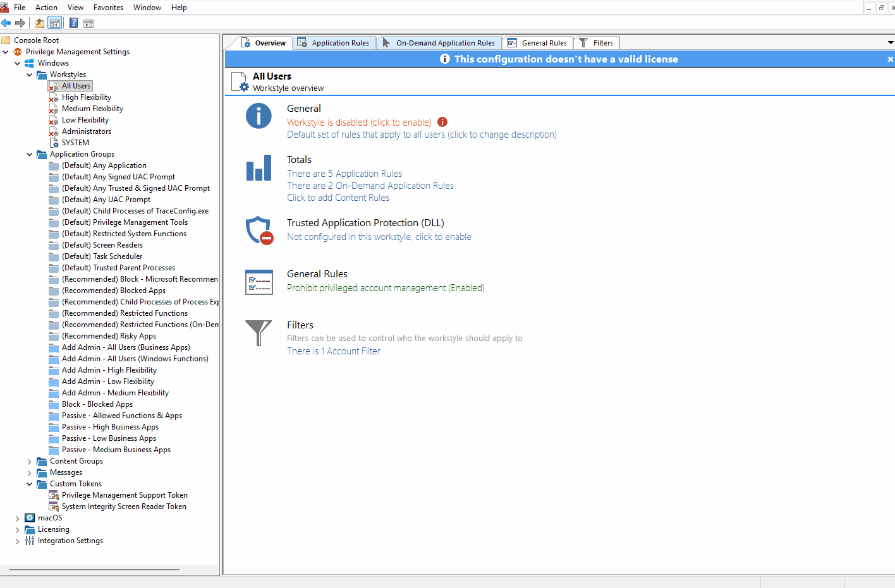Click the Filters funnel icon

[x=259, y=333]
